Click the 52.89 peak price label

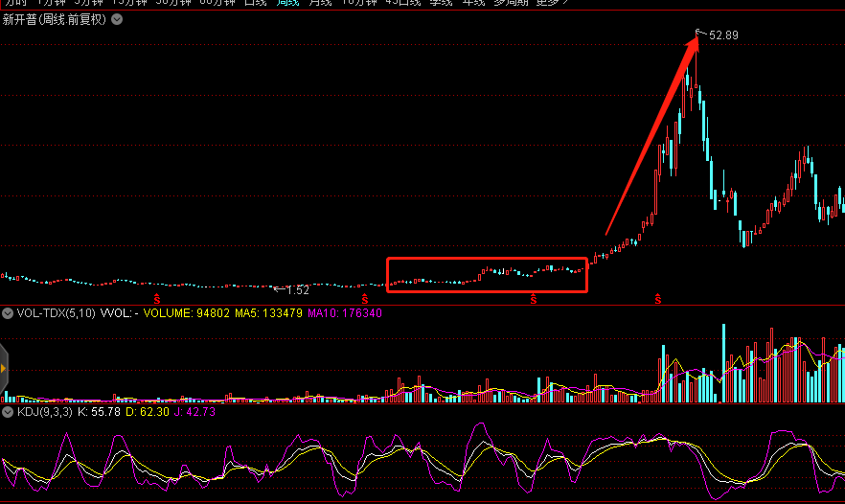pyautogui.click(x=723, y=35)
